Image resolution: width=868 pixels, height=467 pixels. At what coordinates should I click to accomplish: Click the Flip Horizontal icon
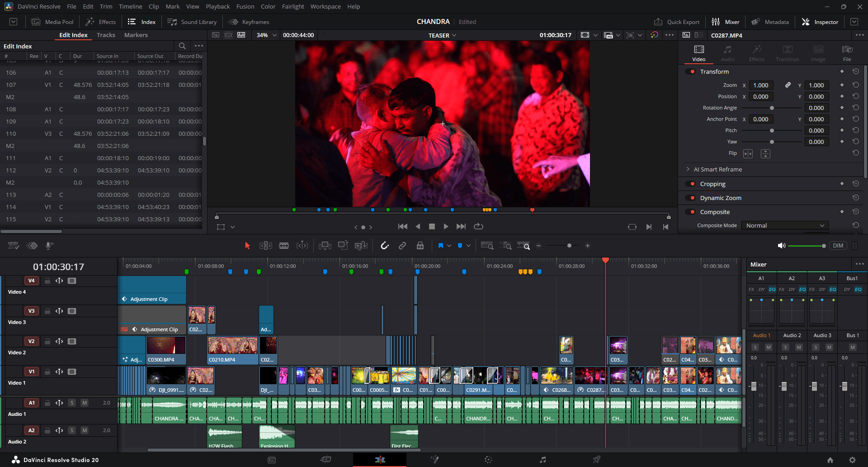point(748,154)
